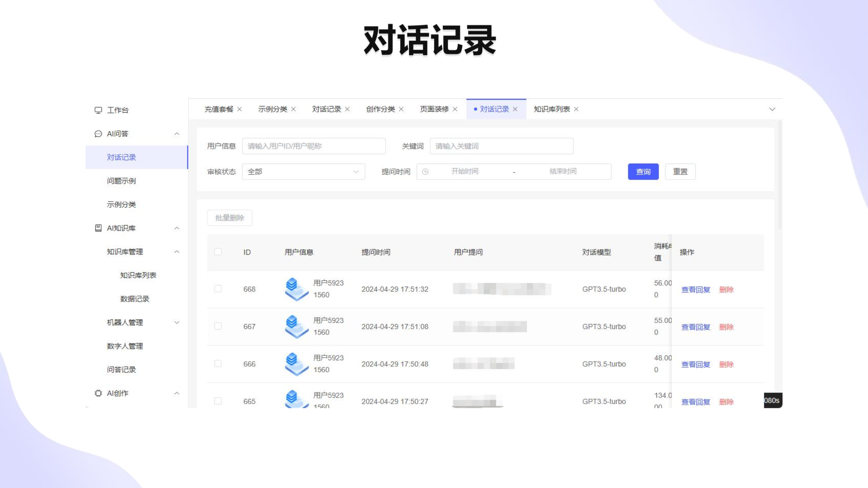868x488 pixels.
Task: Click the AI创作 chip icon
Action: pos(98,393)
